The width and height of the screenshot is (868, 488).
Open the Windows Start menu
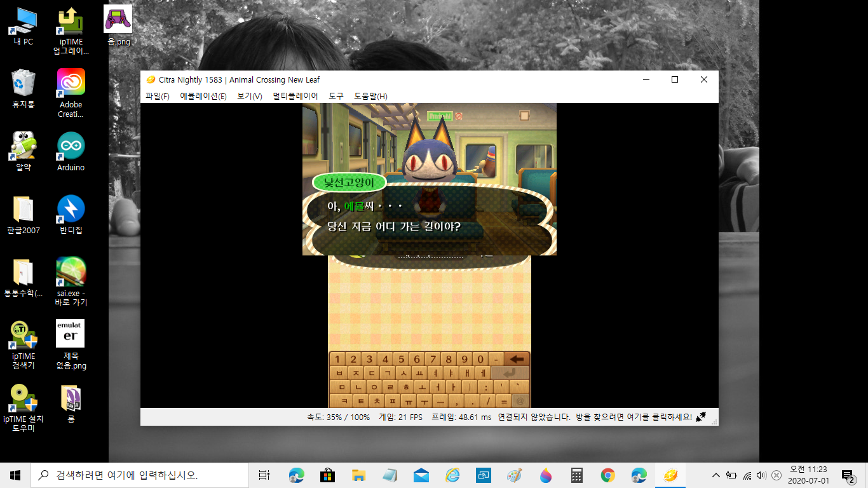[x=15, y=475]
